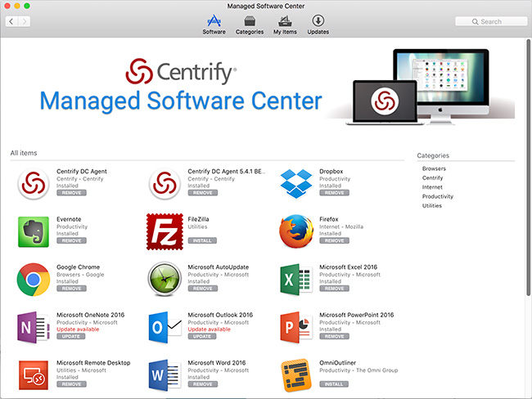This screenshot has width=532, height=399.
Task: Click the Microsoft Remote Desktop title
Action: click(x=93, y=363)
